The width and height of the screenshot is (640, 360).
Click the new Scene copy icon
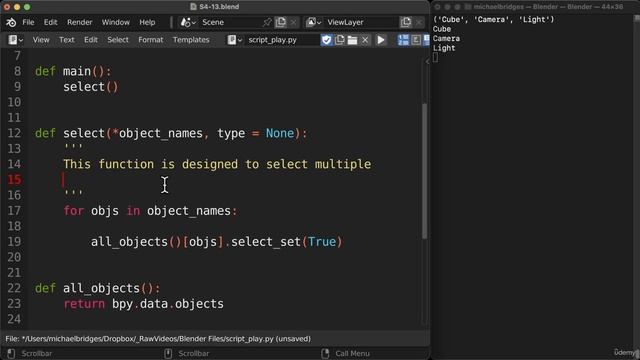tap(281, 22)
